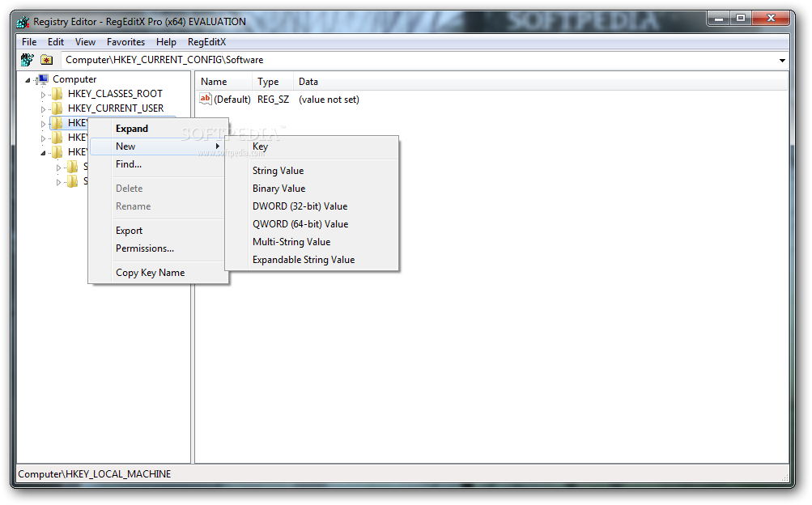Screen dimensions: 812x505
Task: Create a Multi-String Value
Action: (312, 242)
